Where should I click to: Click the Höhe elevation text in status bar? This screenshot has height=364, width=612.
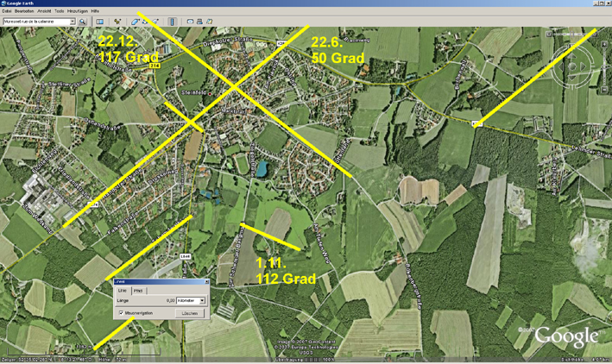[x=112, y=360]
